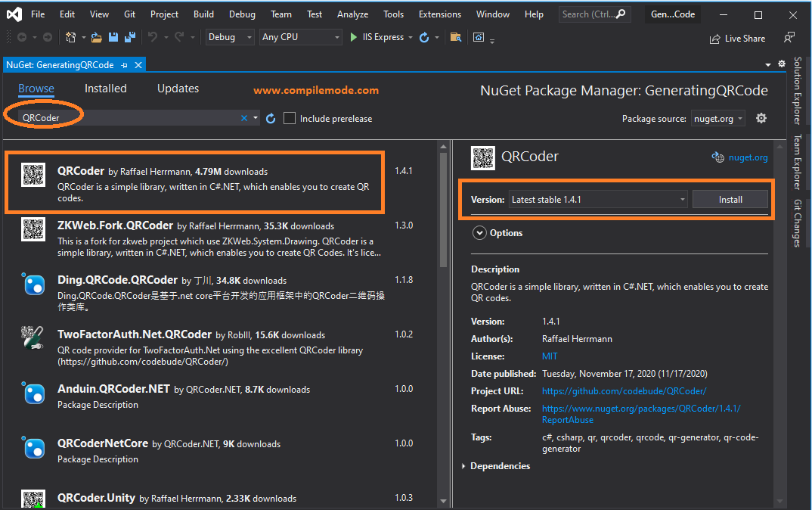Refresh the package search results

tap(271, 118)
